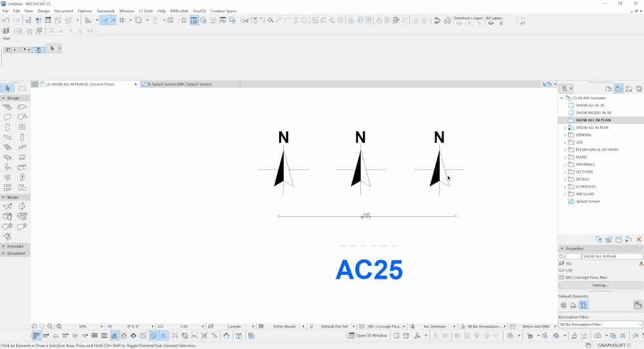Switch to the Splash Screen tab
The image size is (644, 349).
190,85
